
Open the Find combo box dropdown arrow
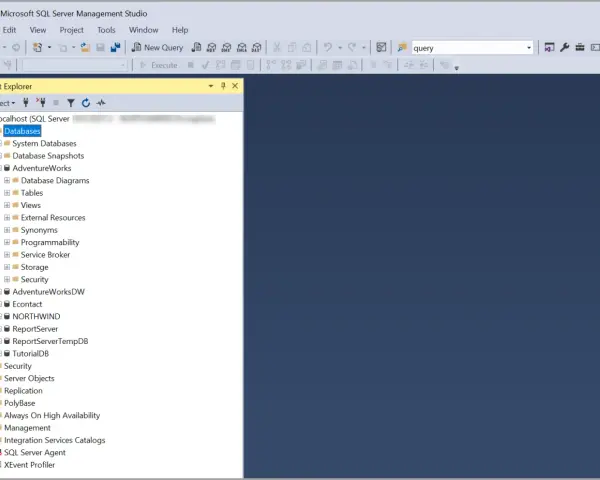coord(529,48)
